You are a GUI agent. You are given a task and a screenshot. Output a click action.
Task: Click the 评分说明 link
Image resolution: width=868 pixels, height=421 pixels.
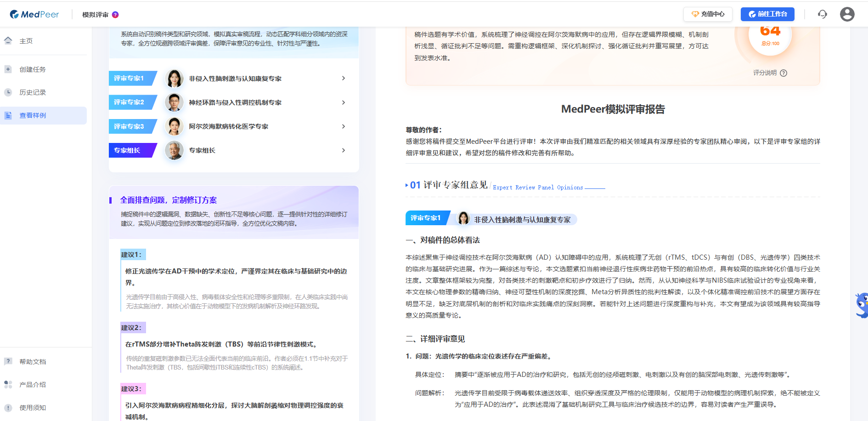[x=765, y=73]
